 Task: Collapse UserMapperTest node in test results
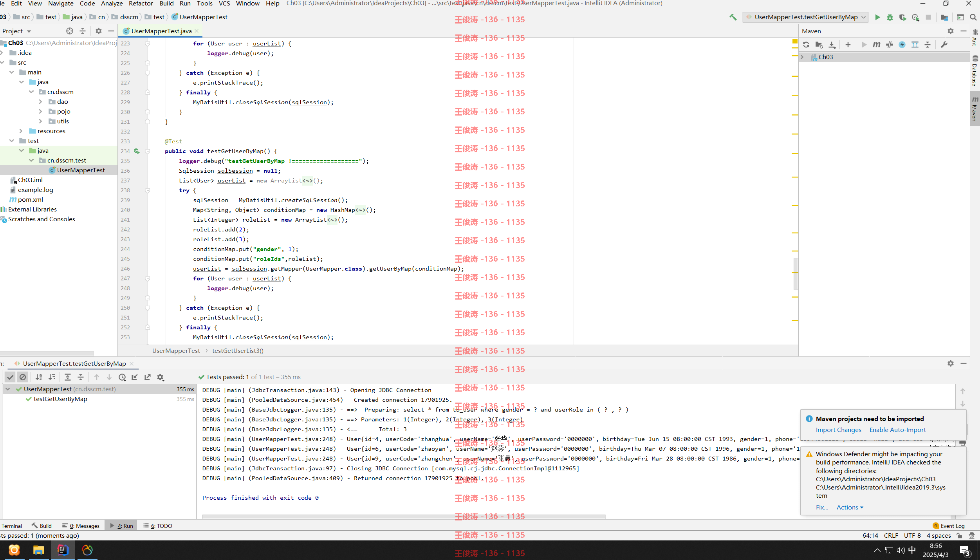[x=8, y=389]
